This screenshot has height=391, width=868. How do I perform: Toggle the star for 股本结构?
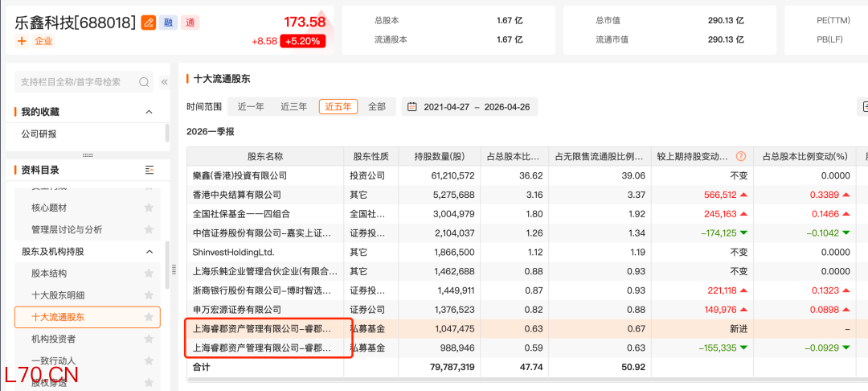tap(148, 274)
